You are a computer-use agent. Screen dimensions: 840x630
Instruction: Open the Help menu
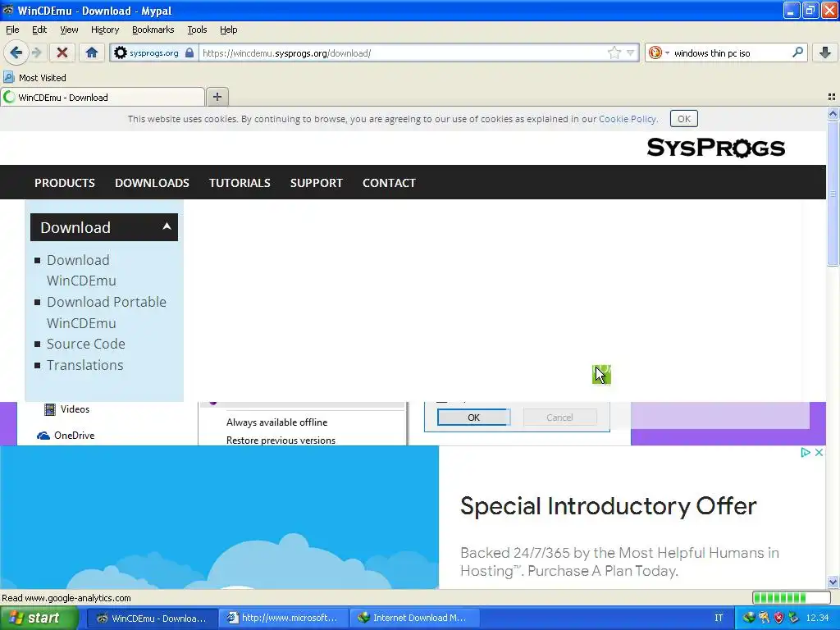click(x=228, y=30)
